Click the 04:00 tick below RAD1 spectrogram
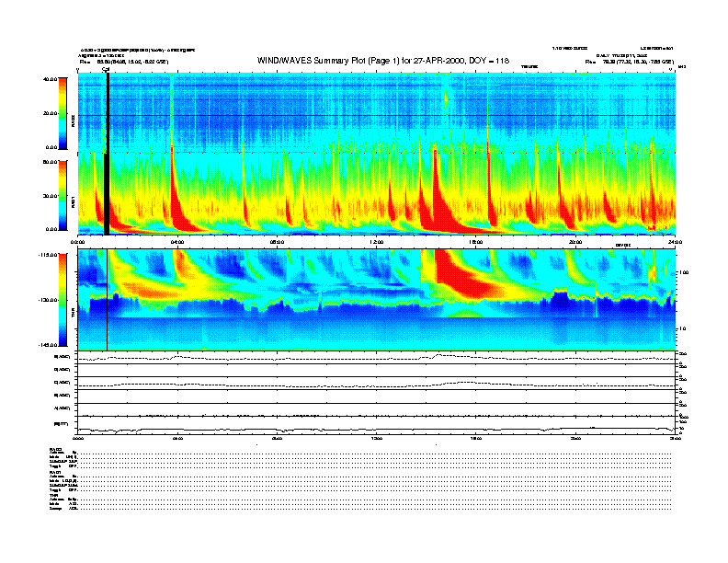 tap(177, 242)
